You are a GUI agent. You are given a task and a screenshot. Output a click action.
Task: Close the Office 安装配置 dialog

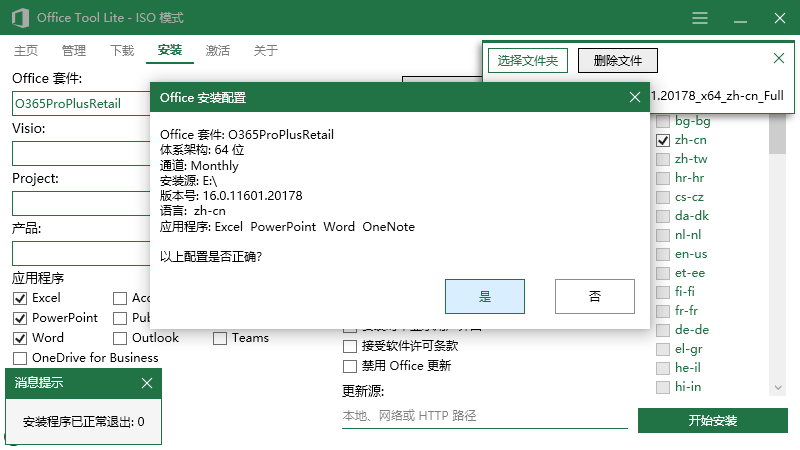(634, 98)
